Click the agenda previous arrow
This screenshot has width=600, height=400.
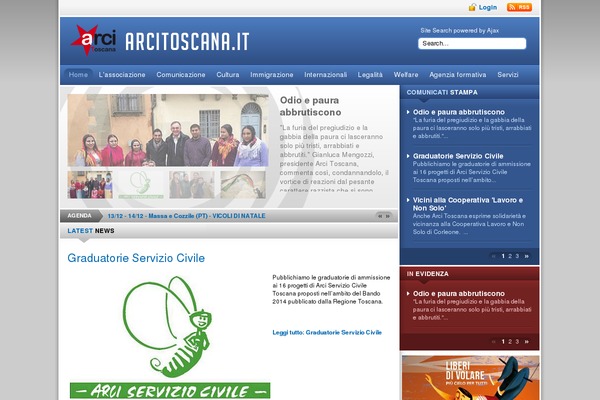pyautogui.click(x=380, y=216)
